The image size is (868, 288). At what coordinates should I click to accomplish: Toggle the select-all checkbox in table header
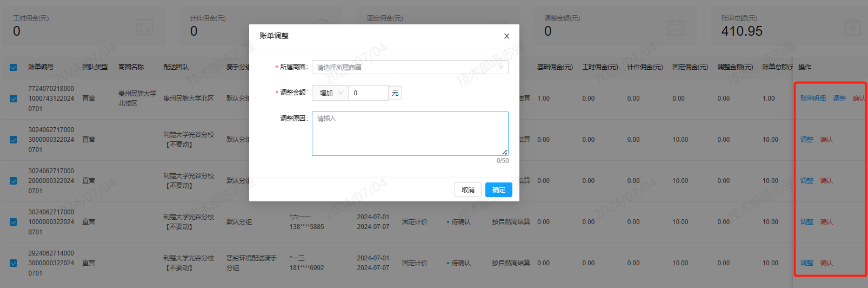(x=14, y=67)
